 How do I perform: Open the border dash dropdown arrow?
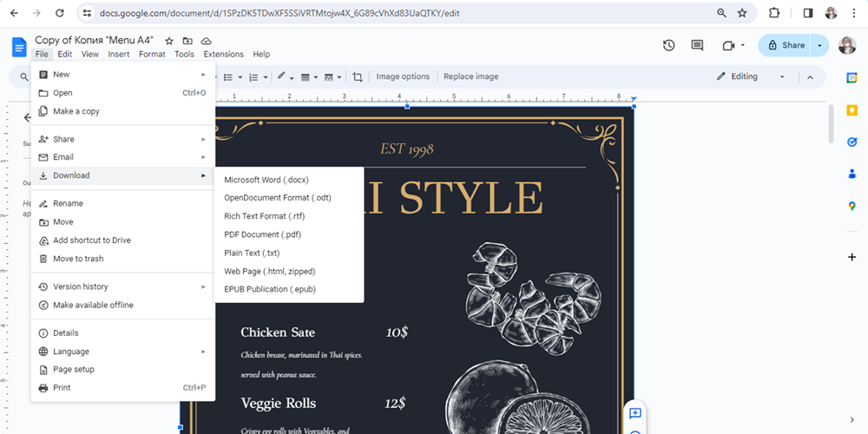click(339, 77)
